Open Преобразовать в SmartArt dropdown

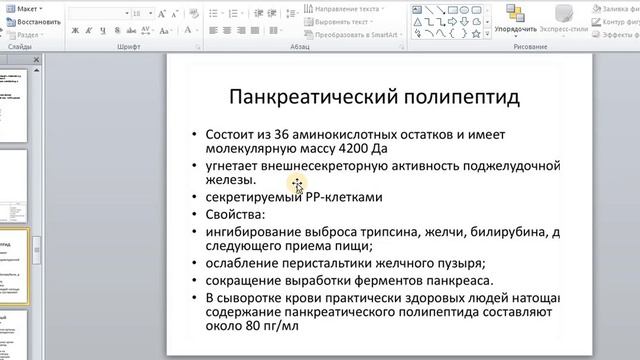pyautogui.click(x=354, y=35)
